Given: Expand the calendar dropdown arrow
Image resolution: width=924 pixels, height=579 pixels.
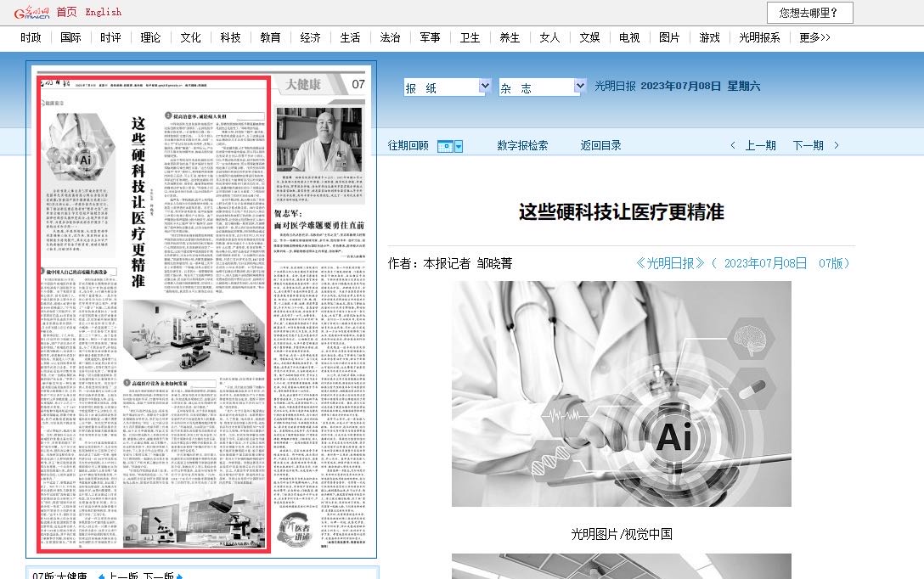Looking at the screenshot, I should coord(459,146).
